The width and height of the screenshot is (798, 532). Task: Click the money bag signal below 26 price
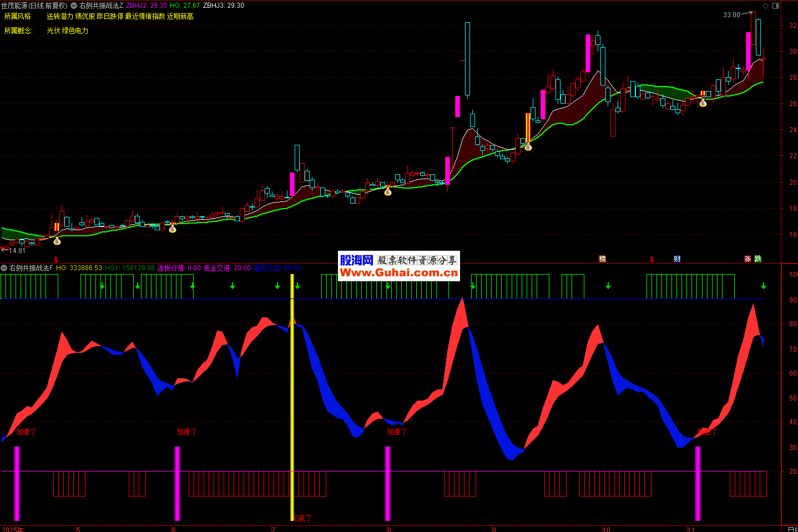(703, 103)
